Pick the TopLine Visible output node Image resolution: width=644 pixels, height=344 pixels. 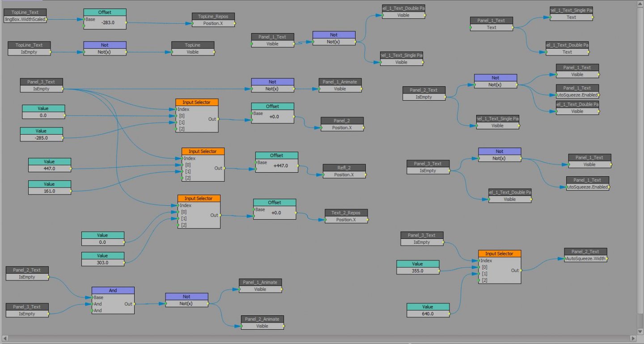193,48
